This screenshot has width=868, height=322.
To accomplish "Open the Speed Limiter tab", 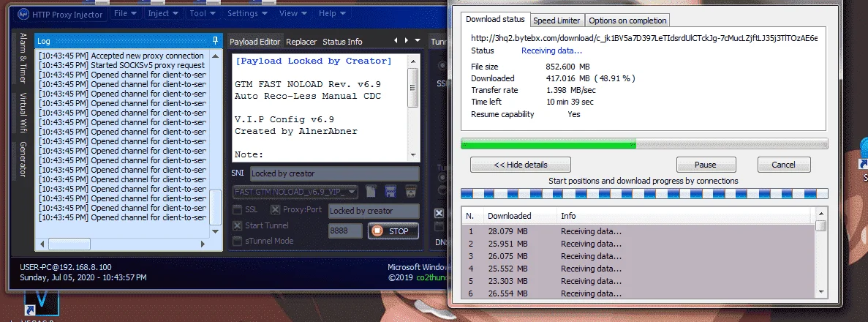I will coord(556,20).
